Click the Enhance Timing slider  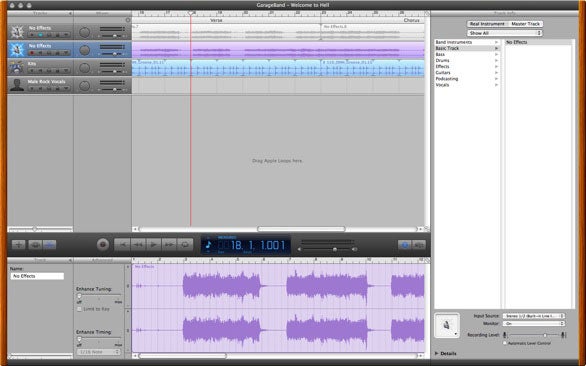point(99,339)
